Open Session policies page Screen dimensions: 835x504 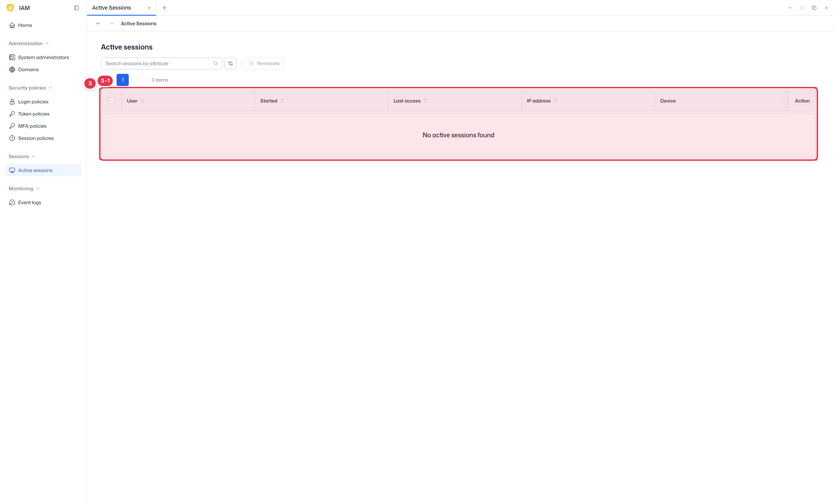click(43, 138)
